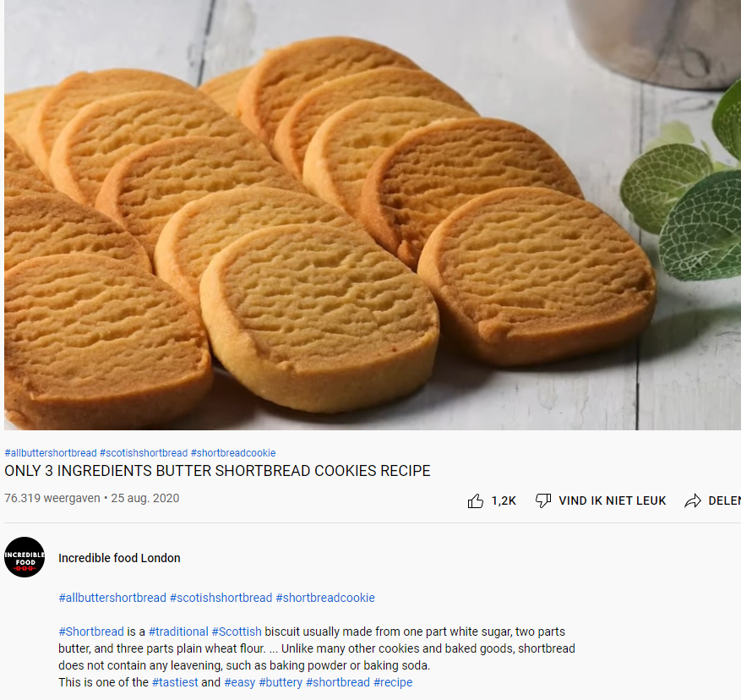Viewport: 741px width, 700px height.
Task: Click the #easy hashtag link
Action: (240, 682)
